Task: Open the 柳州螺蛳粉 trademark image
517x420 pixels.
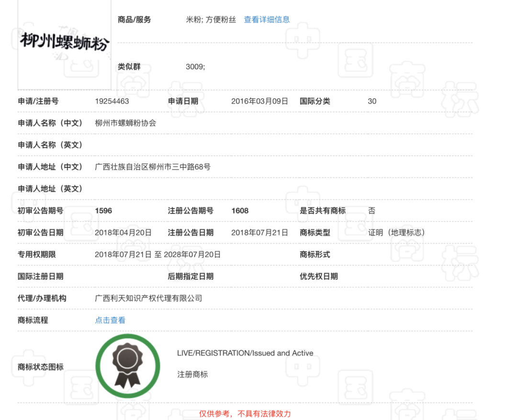Action: click(x=65, y=43)
